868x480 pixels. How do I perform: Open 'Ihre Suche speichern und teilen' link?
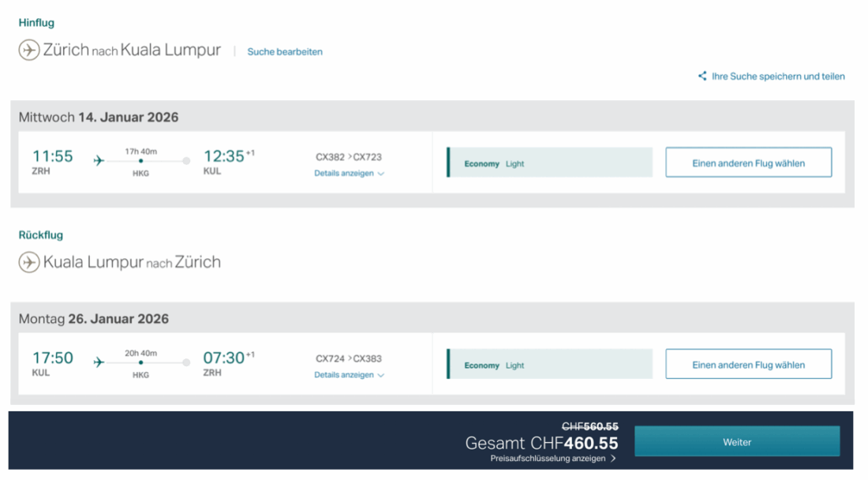(x=777, y=77)
